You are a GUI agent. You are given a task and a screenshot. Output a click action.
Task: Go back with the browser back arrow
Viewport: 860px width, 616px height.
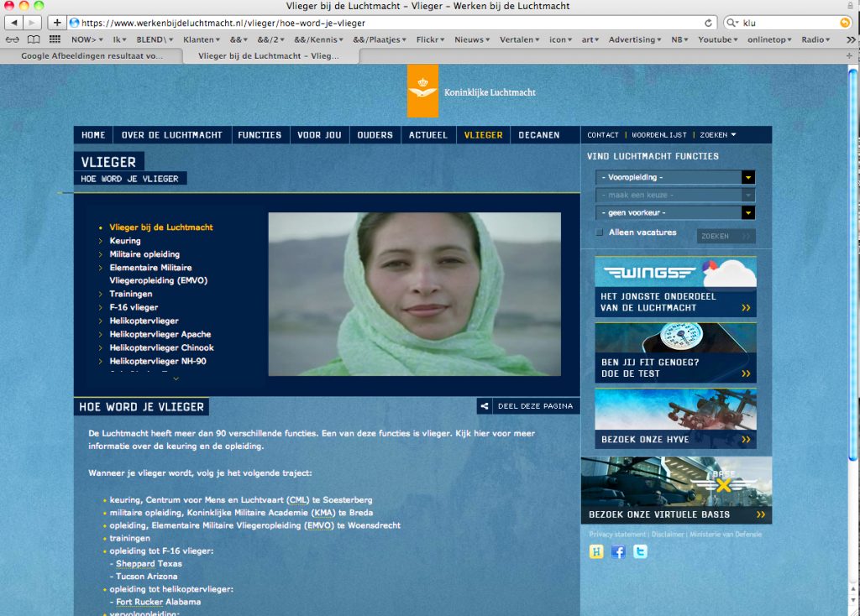14,23
